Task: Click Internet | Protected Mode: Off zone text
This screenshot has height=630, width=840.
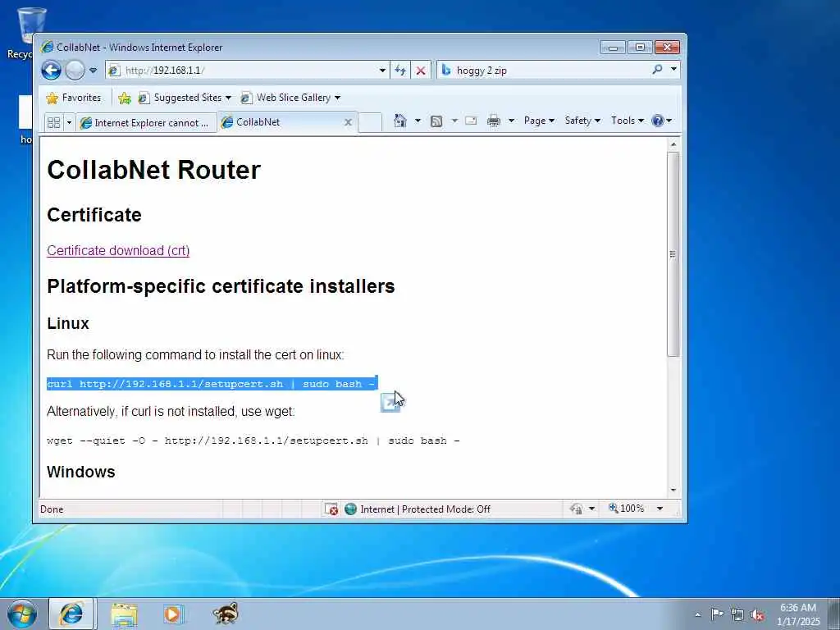Action: tap(425, 509)
